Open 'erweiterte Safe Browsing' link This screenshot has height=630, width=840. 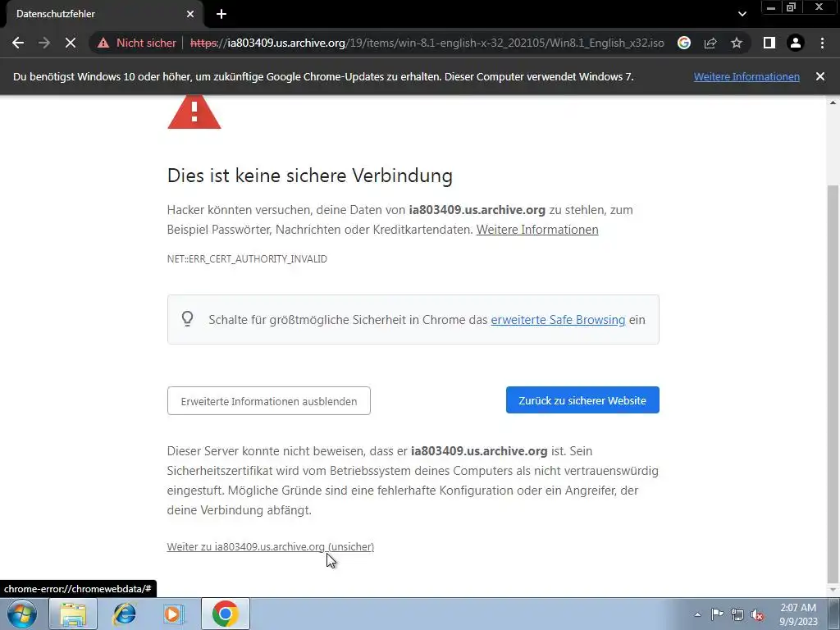click(558, 320)
